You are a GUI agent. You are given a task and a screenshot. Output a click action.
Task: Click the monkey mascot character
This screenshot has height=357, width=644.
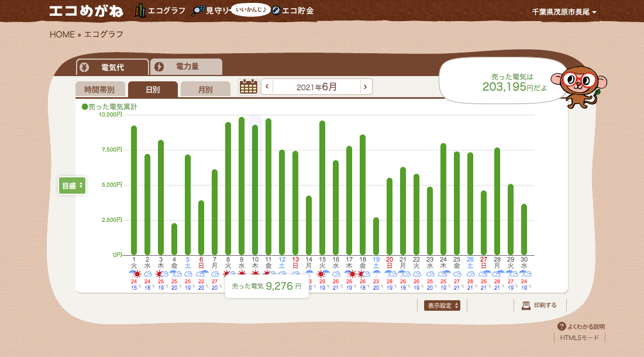(x=579, y=87)
